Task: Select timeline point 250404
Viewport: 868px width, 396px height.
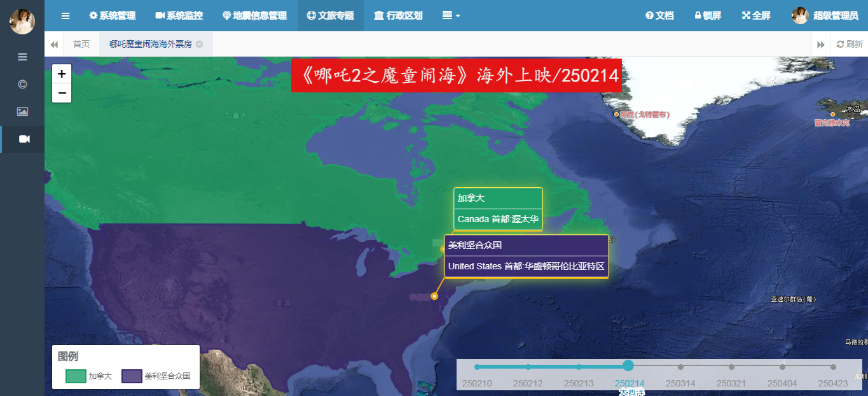Action: (782, 367)
